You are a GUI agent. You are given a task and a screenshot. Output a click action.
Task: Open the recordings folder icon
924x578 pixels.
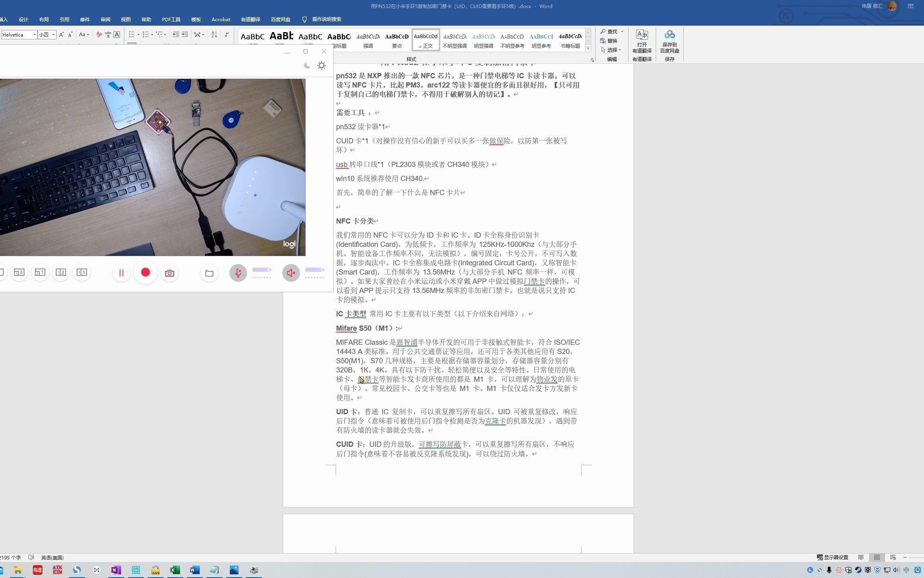(209, 273)
